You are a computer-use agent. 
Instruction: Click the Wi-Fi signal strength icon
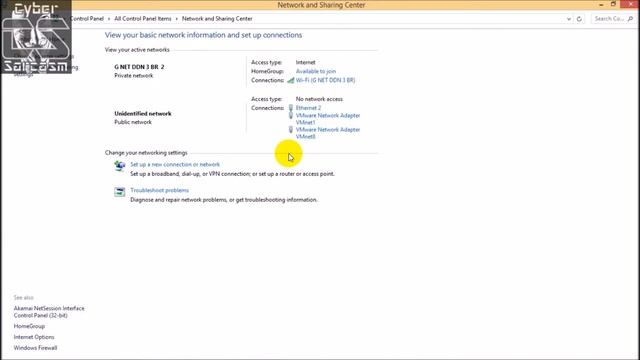pos(291,80)
